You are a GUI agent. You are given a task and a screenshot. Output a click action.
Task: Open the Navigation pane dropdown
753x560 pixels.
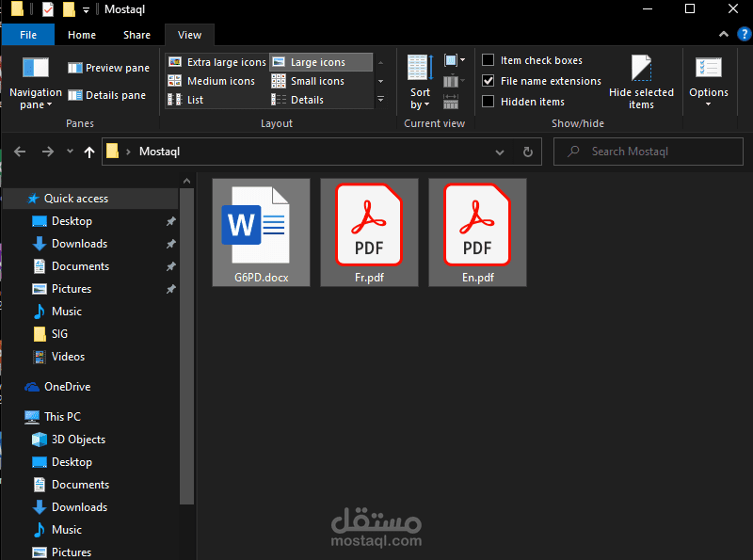[36, 83]
